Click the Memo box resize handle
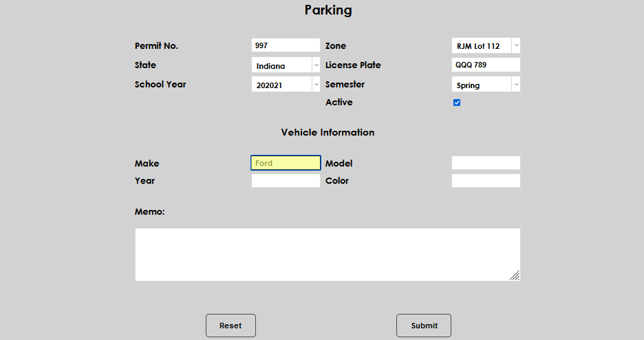 coord(515,275)
